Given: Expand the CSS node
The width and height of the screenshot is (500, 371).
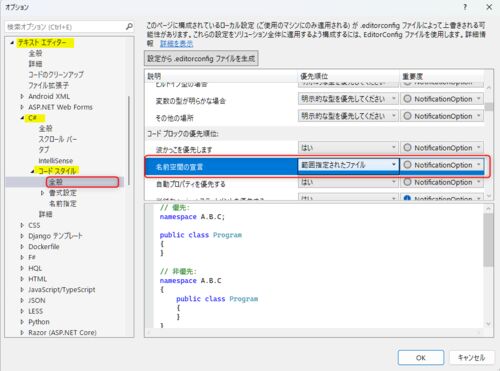Looking at the screenshot, I should tap(22, 225).
